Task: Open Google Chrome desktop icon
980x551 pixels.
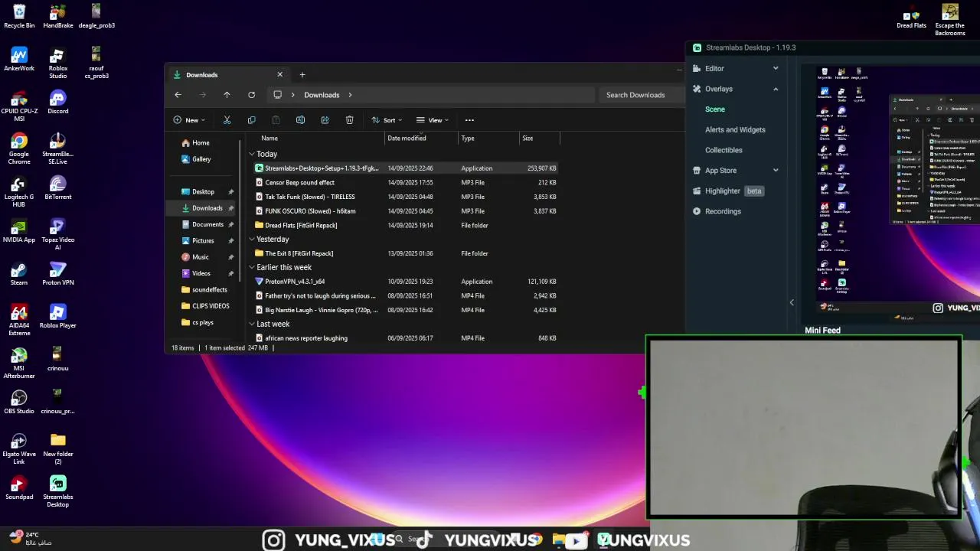Action: coord(19,149)
